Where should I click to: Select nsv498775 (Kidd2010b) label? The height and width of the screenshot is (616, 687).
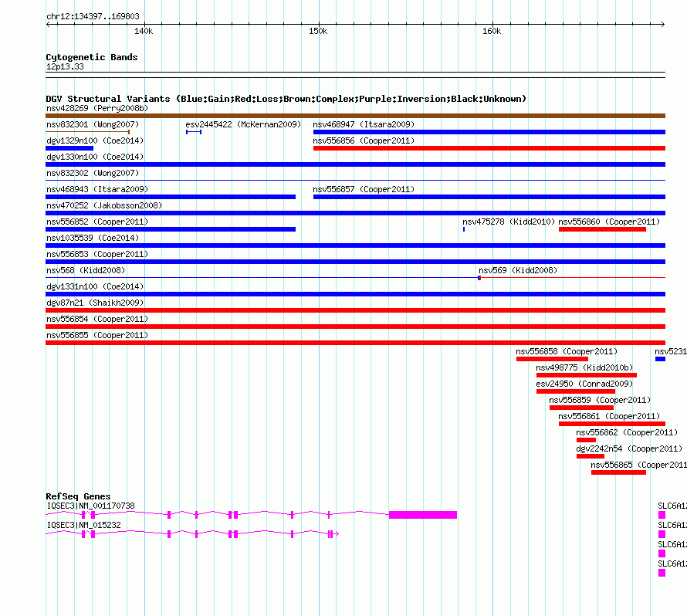coord(584,367)
